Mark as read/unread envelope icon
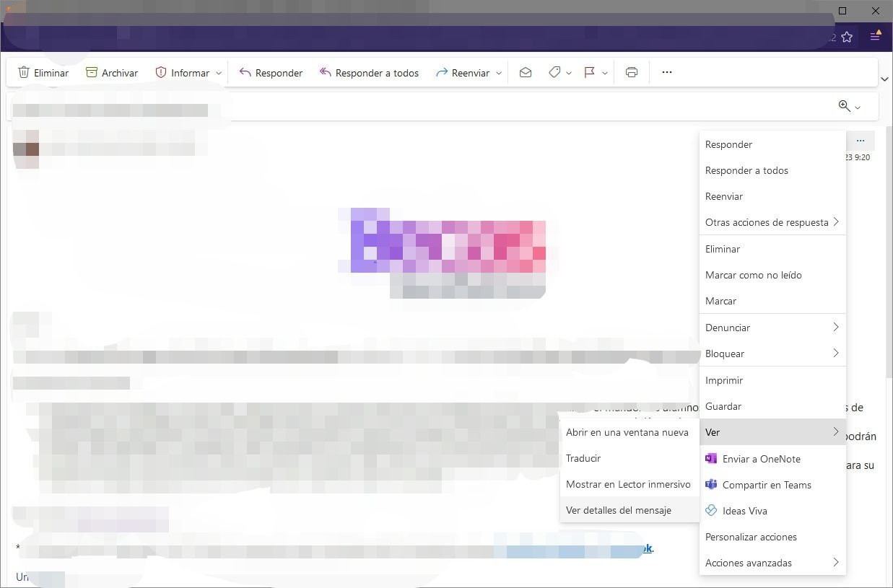 526,72
